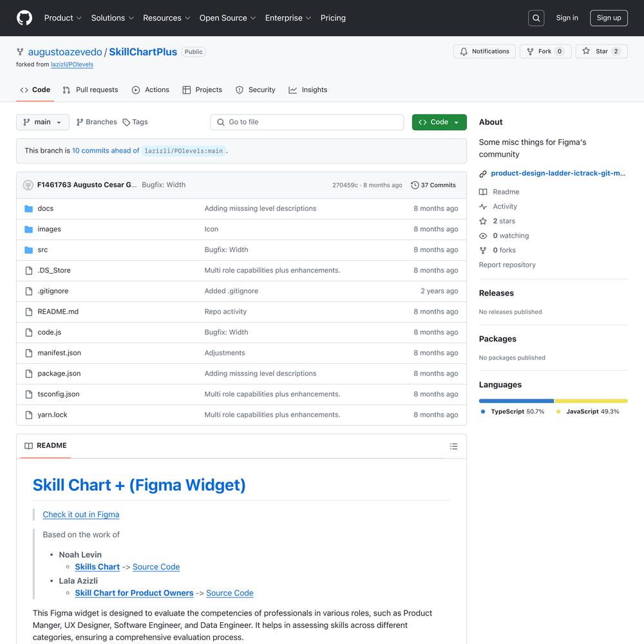Open the SkillChartPlus repository name link

coord(143,52)
